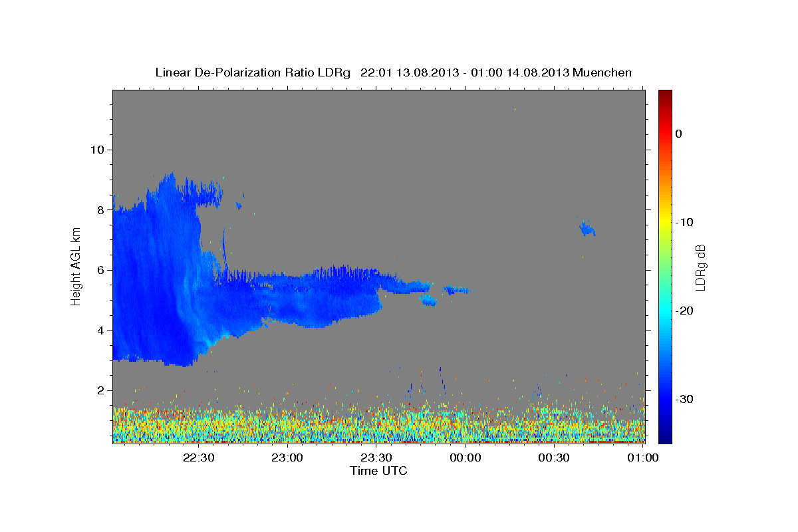Screen dimensions: 798x532
Task: Click the 'Time UTC' axis label
Action: [x=378, y=471]
